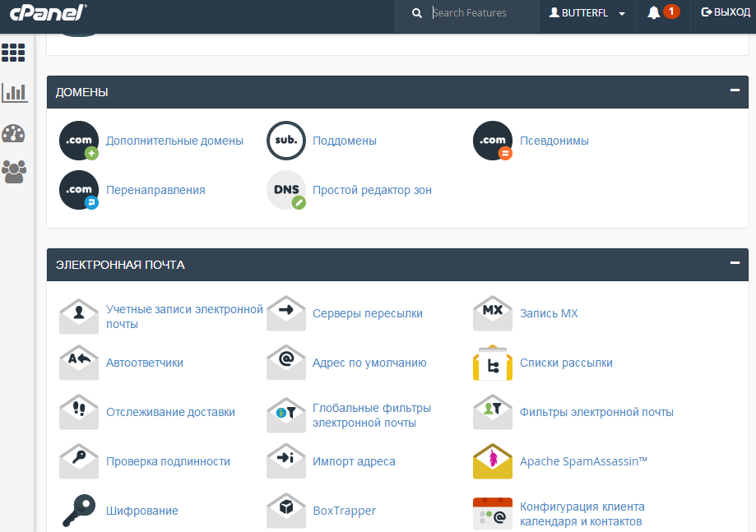The image size is (756, 532).
Task: Open the Псевдонимы link
Action: (554, 141)
